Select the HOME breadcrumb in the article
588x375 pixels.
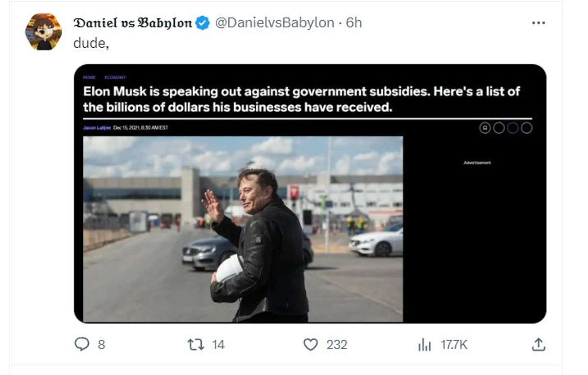click(89, 77)
